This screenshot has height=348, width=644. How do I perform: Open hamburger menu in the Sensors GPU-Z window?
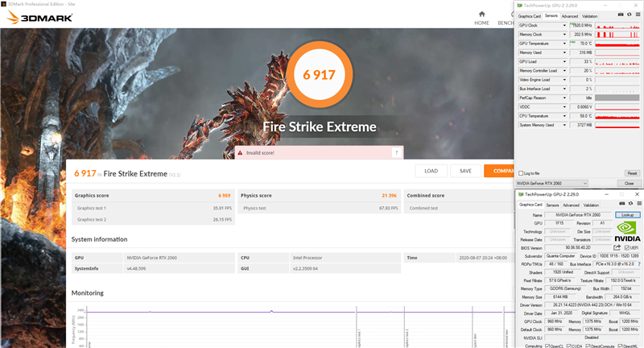[x=638, y=14]
